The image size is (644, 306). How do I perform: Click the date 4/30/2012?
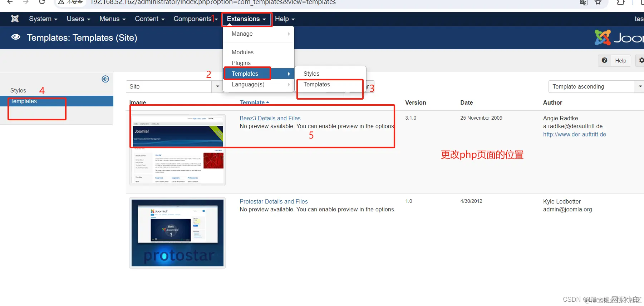pyautogui.click(x=471, y=201)
